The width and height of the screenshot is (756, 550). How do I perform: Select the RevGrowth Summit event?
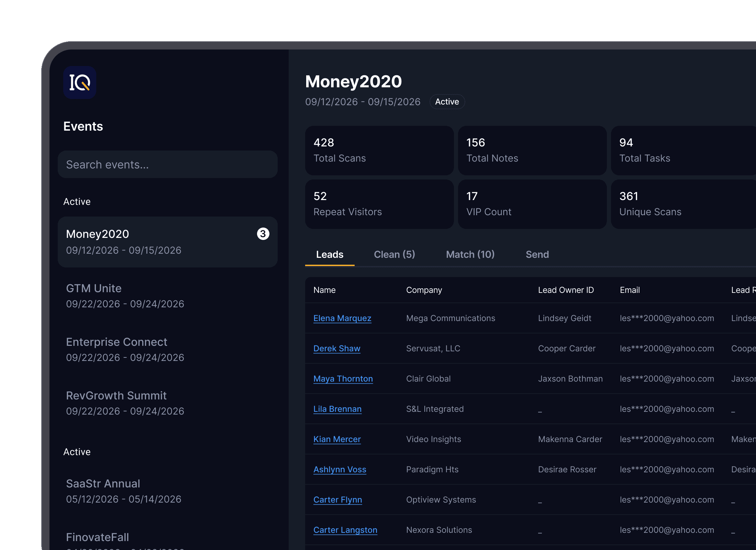click(x=168, y=403)
